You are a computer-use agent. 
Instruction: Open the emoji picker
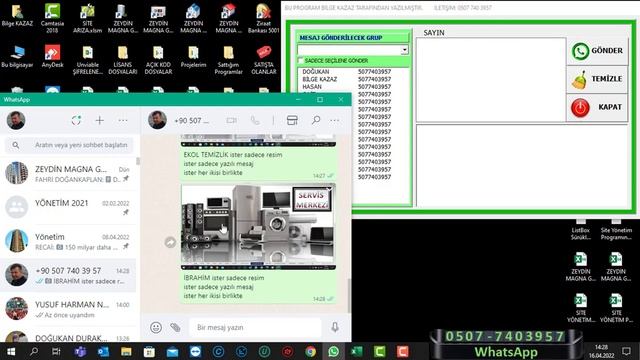[156, 327]
